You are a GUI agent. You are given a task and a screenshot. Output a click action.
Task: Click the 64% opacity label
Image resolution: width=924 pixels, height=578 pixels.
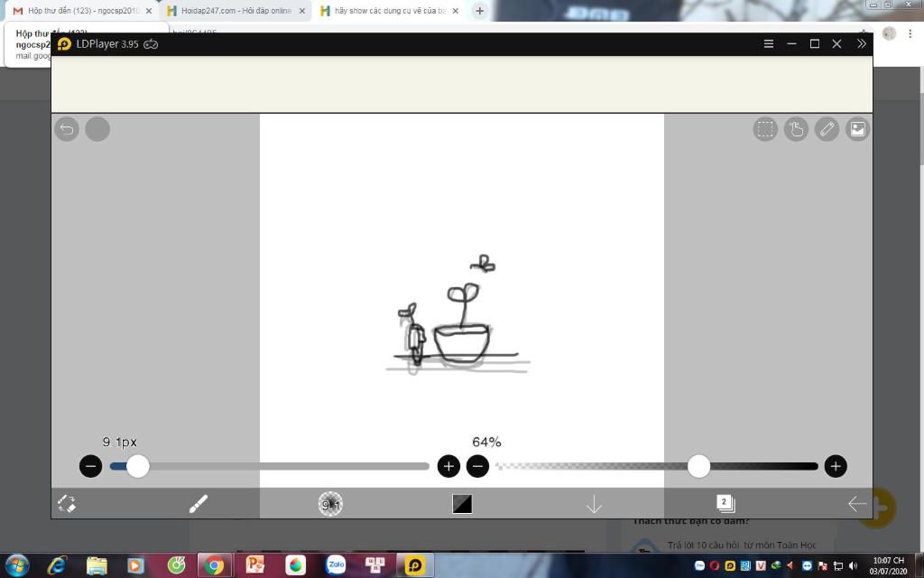[486, 442]
